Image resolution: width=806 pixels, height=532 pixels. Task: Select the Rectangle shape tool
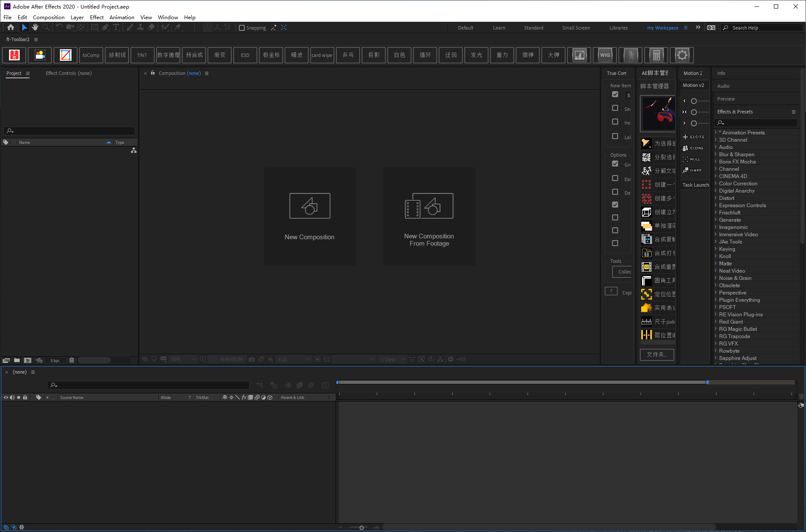pos(95,27)
